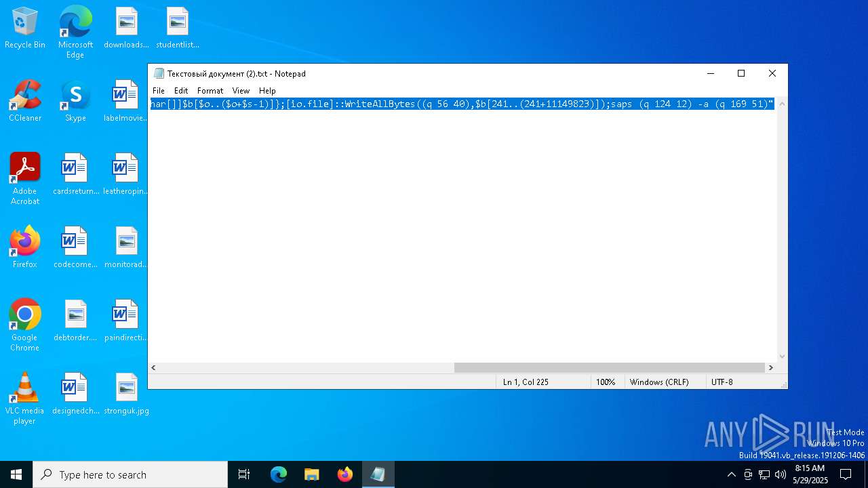Open Notepad Edit menu

(x=181, y=90)
